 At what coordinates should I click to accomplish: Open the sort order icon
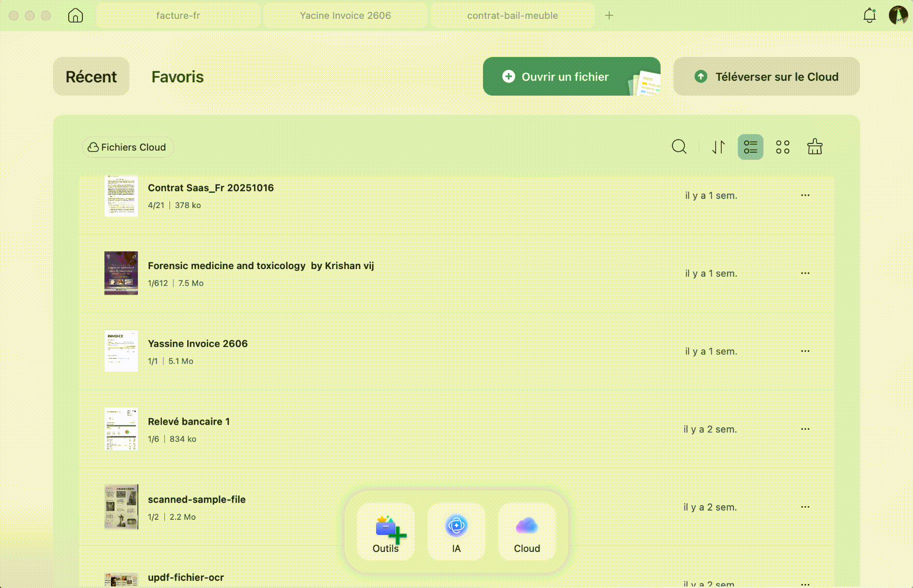(718, 147)
